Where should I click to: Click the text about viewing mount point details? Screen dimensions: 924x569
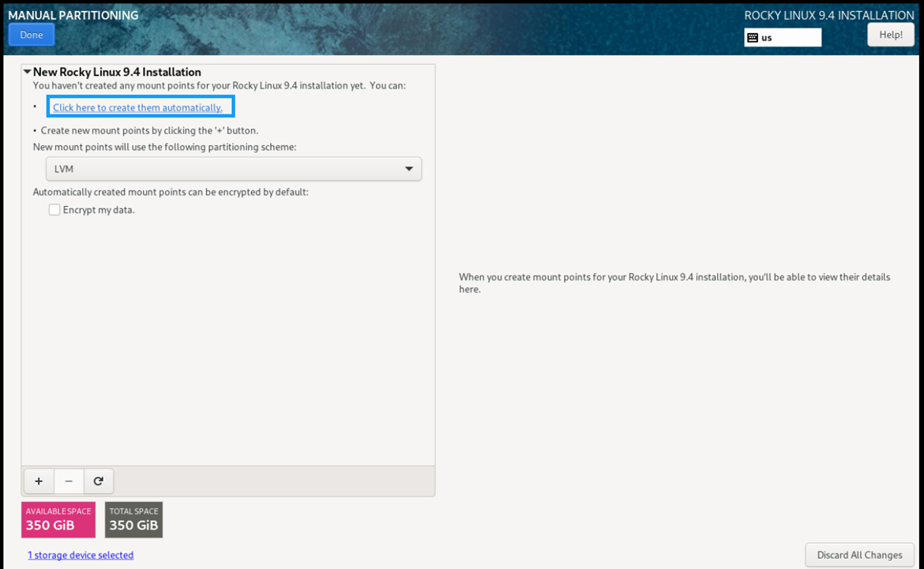[x=674, y=283]
